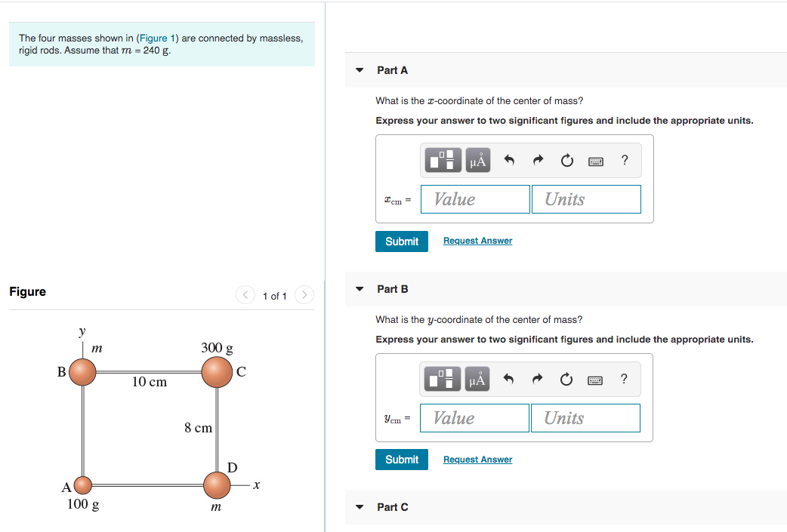This screenshot has height=532, width=787.
Task: Open the equation template editor in Part B
Action: pyautogui.click(x=443, y=379)
